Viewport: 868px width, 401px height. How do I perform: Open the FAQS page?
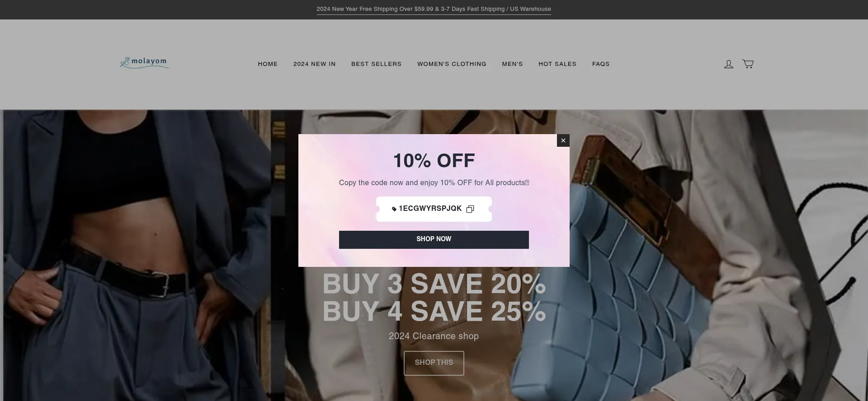[601, 64]
